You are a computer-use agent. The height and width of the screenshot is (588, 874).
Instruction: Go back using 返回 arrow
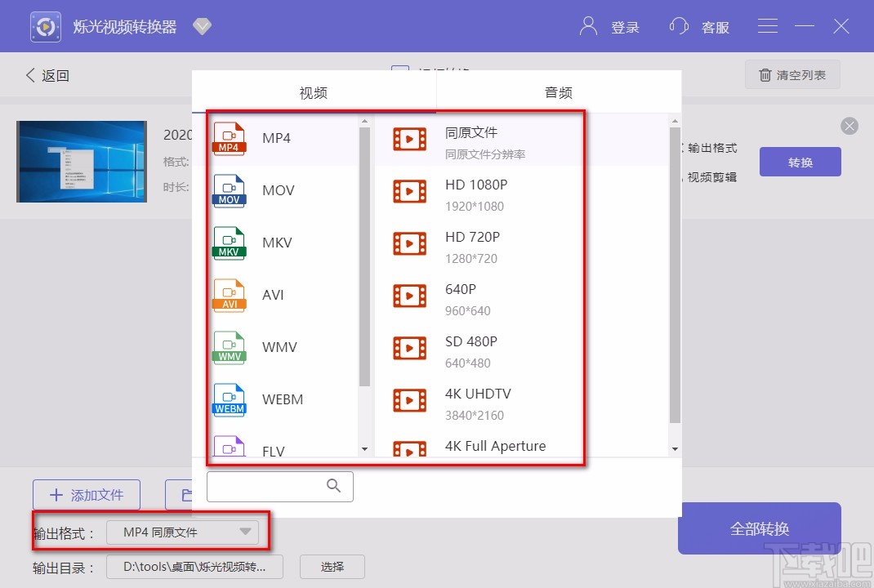pos(30,75)
